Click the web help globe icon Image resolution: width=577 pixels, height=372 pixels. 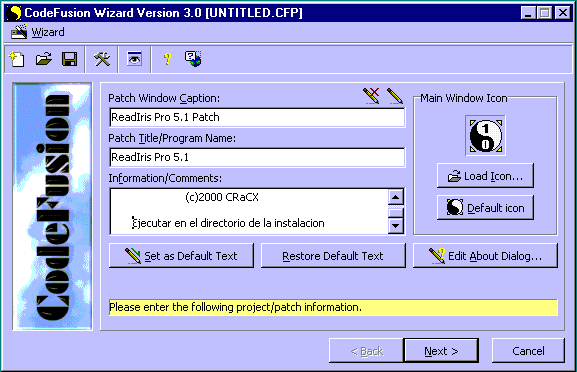(193, 59)
